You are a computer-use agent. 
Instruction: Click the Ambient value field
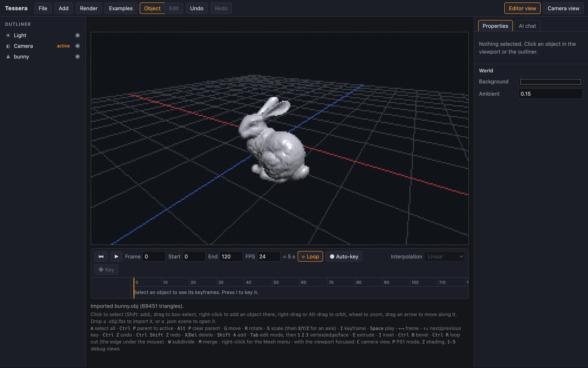pyautogui.click(x=550, y=94)
